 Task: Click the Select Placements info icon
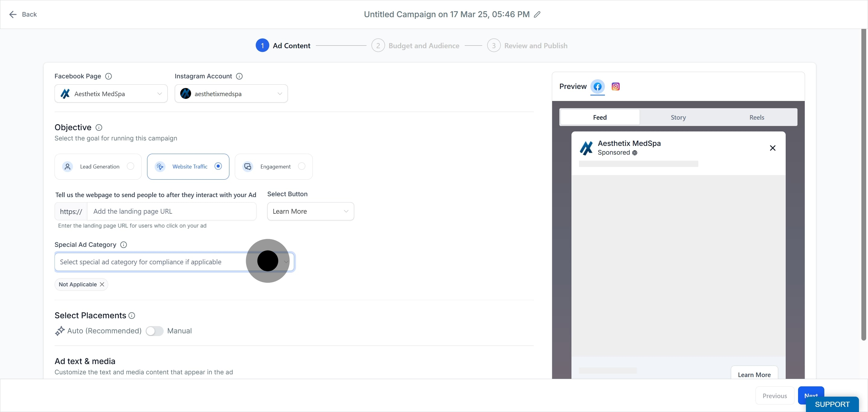click(x=132, y=315)
